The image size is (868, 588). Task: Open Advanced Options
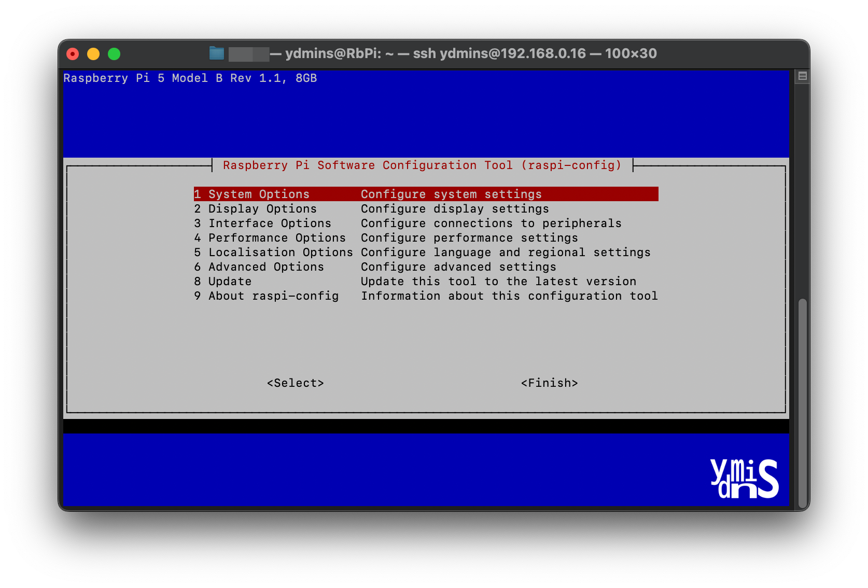[x=265, y=267]
